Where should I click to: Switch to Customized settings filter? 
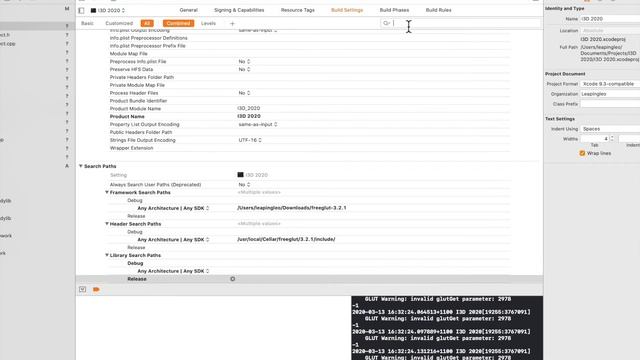tap(119, 24)
